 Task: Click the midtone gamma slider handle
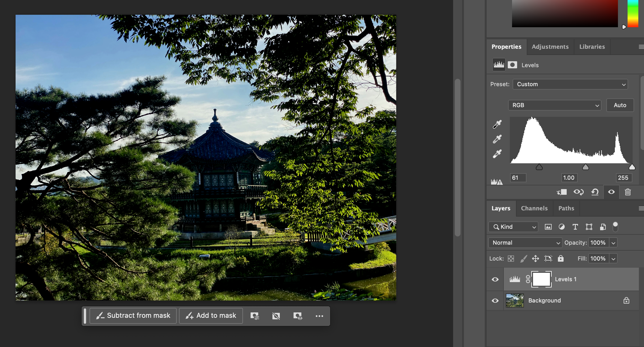click(585, 167)
